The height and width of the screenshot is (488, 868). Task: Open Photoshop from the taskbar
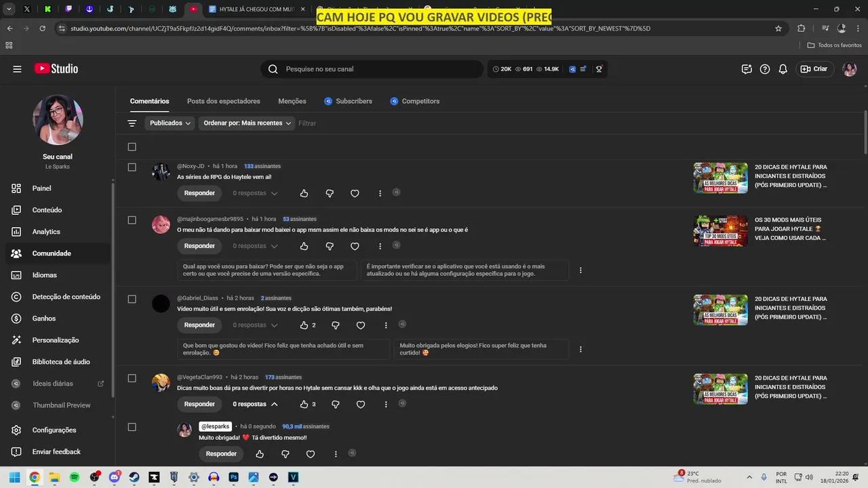tap(233, 477)
